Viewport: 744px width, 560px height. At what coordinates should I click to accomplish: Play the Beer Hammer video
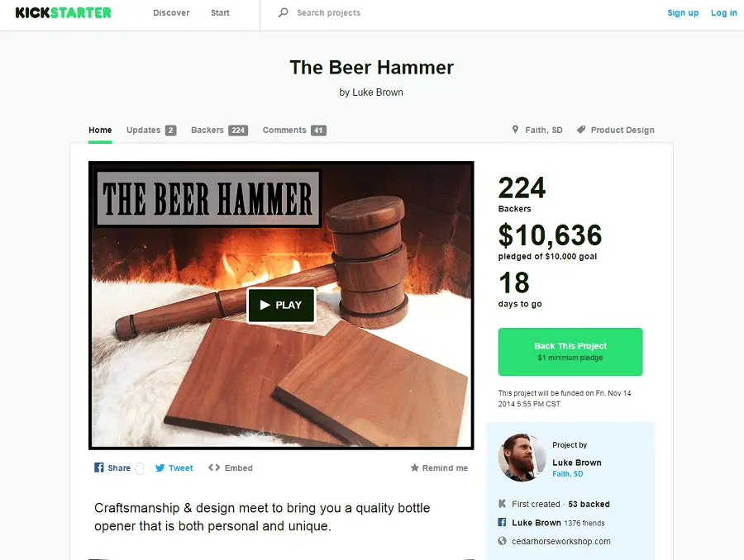click(x=281, y=305)
